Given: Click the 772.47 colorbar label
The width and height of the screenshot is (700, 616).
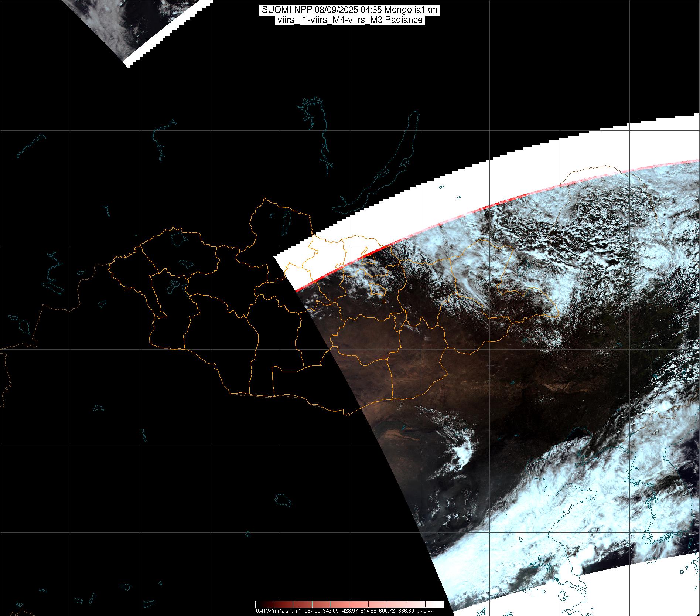Looking at the screenshot, I should (x=425, y=611).
